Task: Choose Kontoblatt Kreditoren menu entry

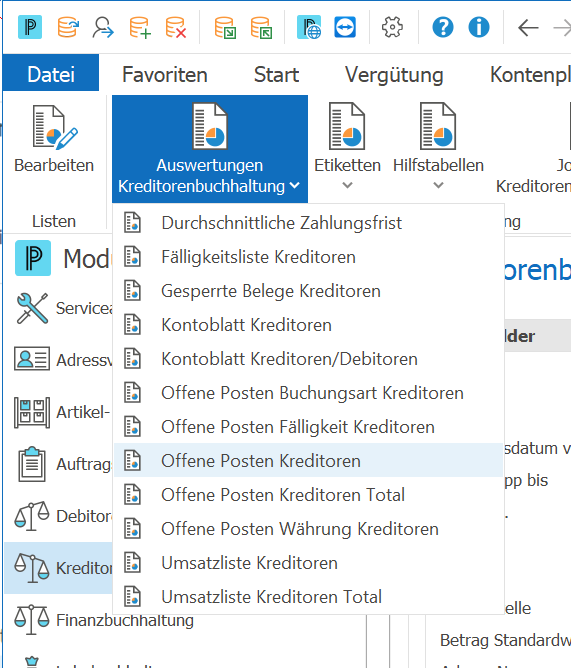Action: point(309,325)
